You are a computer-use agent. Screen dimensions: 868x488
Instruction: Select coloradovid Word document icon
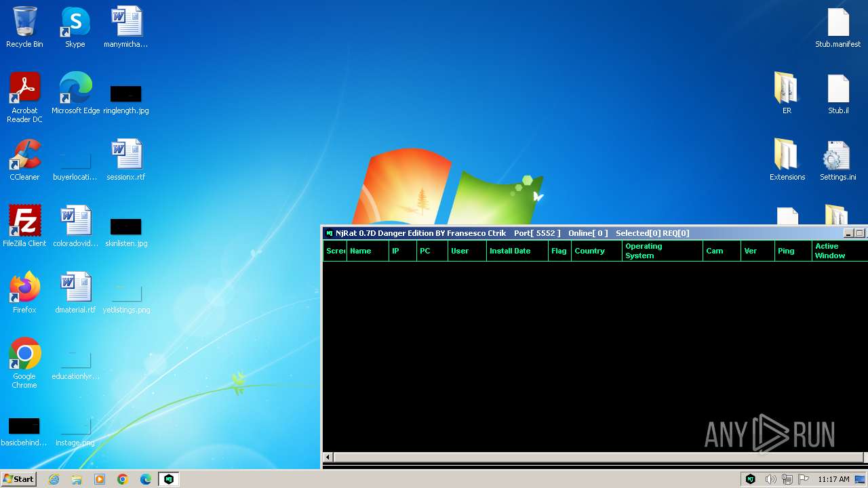[75, 226]
